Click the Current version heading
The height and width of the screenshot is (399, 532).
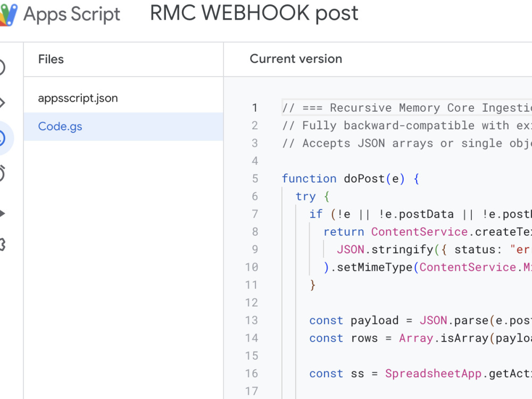tap(296, 59)
